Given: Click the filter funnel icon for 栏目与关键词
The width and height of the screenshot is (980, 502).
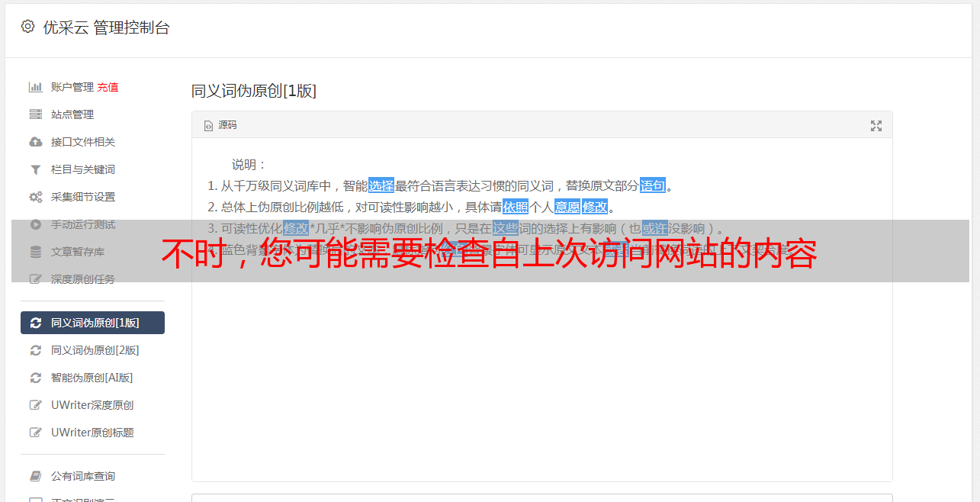Looking at the screenshot, I should 35,169.
